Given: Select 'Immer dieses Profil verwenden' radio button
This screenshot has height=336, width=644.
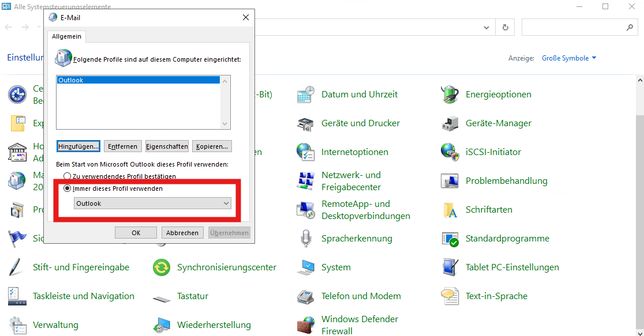Looking at the screenshot, I should tap(68, 188).
